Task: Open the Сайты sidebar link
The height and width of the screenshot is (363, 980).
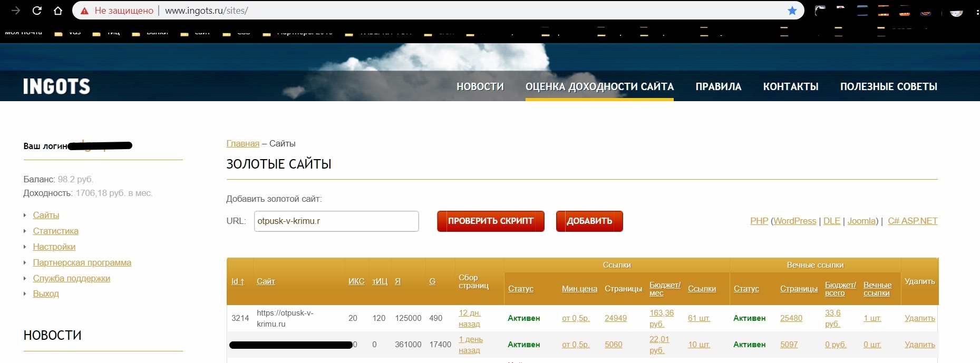Action: click(46, 215)
